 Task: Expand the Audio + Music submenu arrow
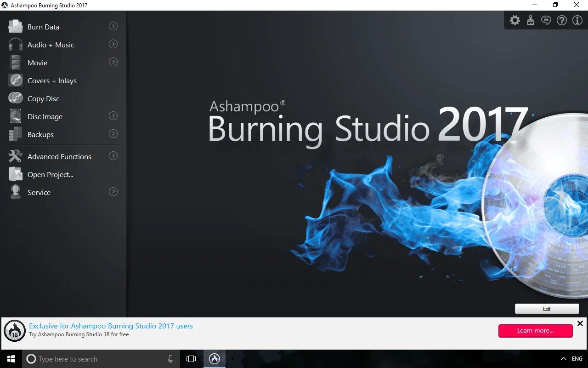(113, 44)
